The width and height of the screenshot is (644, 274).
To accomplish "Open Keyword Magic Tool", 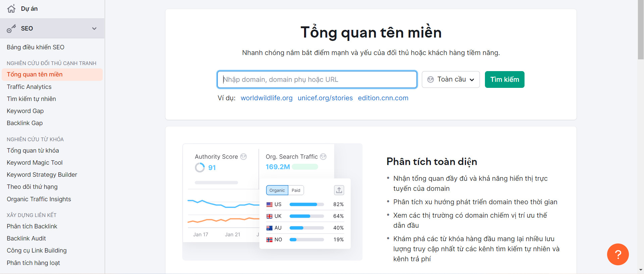I will click(35, 163).
